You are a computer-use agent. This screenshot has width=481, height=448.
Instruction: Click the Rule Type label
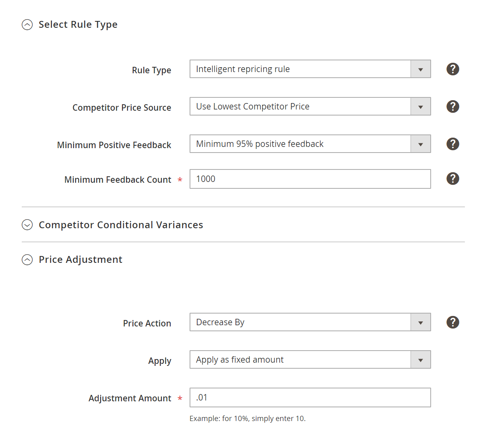pyautogui.click(x=151, y=70)
